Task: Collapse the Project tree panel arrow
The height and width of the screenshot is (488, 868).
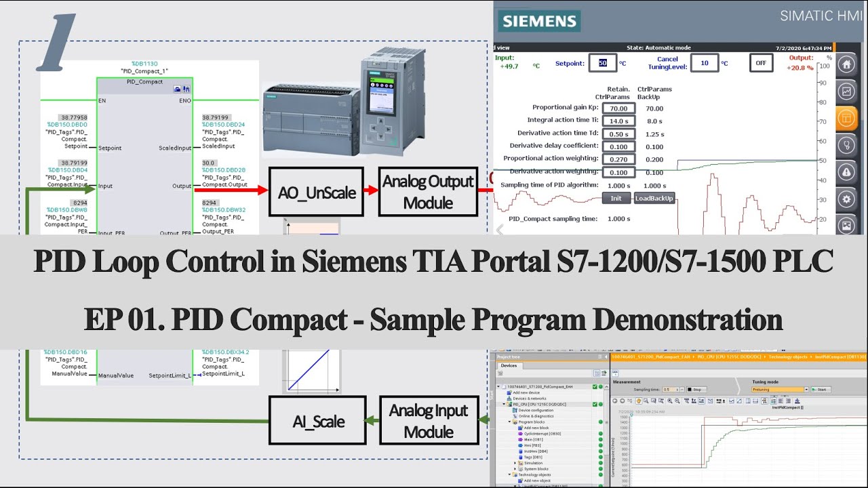Action: click(606, 357)
